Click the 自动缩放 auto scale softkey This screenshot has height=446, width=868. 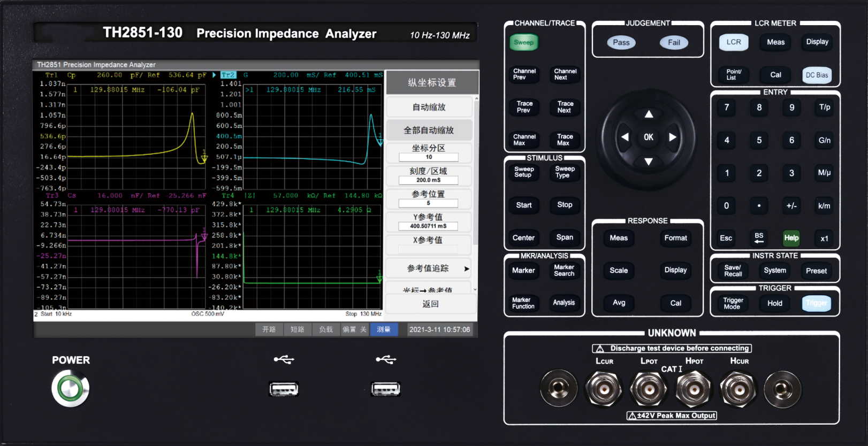(429, 107)
